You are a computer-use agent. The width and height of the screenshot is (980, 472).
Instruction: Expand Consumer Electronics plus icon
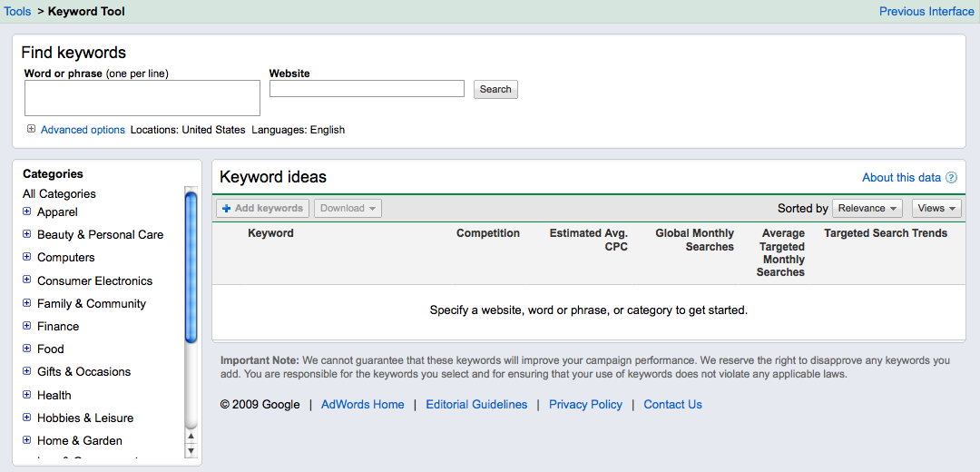coord(27,280)
